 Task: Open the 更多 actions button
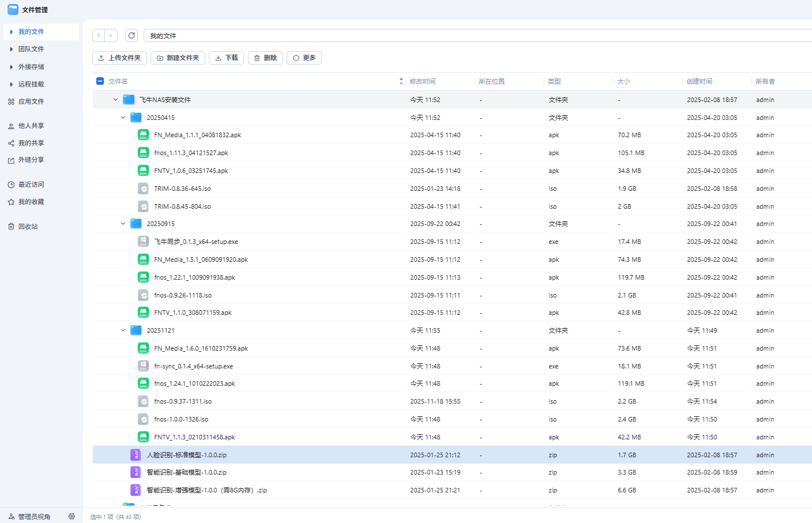[x=304, y=58]
